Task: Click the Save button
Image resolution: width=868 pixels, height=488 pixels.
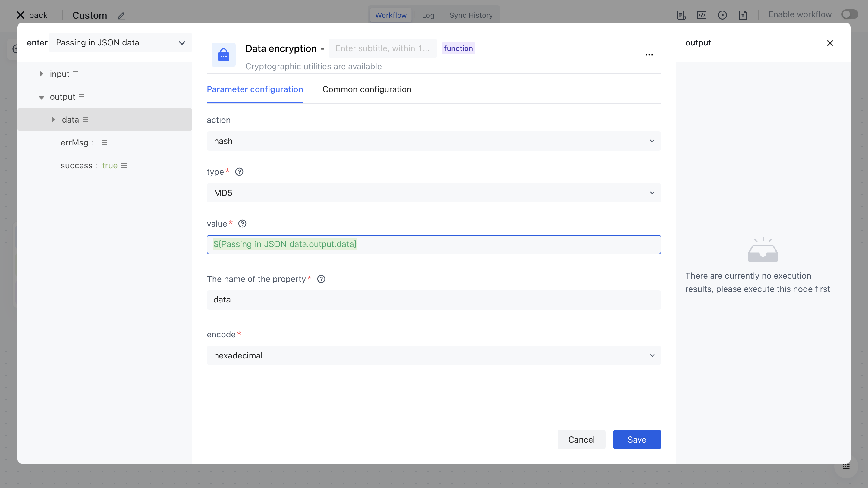Action: click(x=637, y=440)
